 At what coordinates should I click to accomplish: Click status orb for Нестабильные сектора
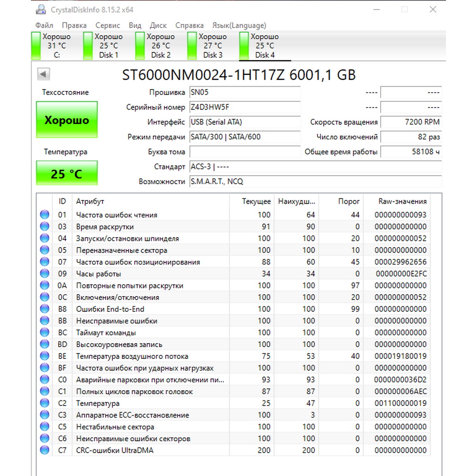(x=45, y=426)
